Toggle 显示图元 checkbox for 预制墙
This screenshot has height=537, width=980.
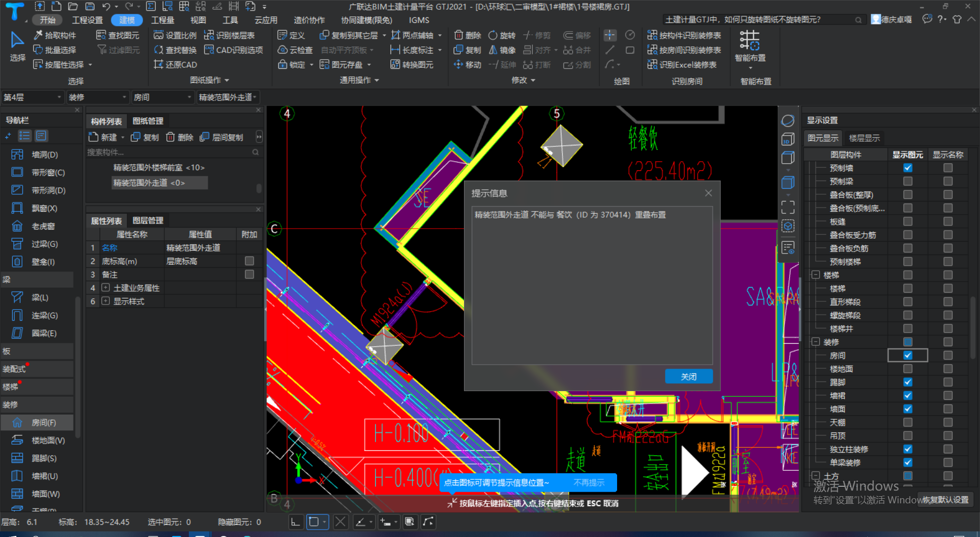pos(908,168)
